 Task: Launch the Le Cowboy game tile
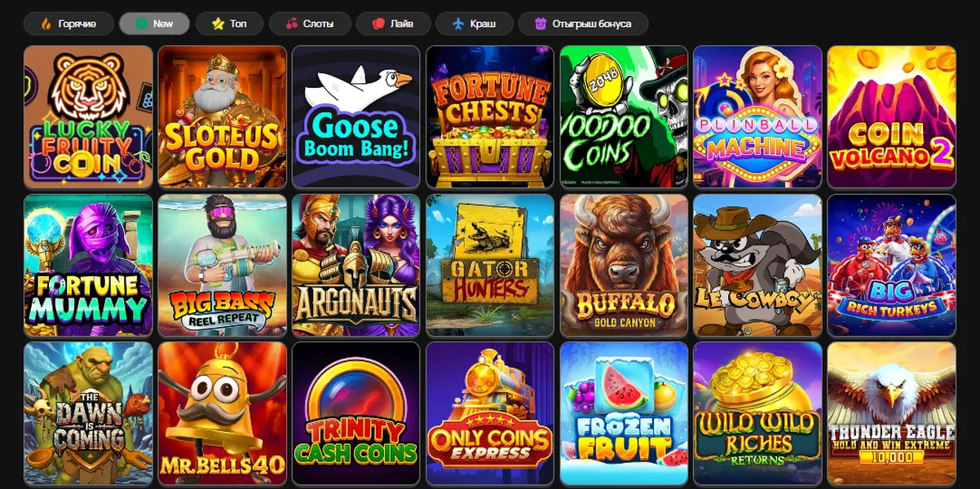point(757,265)
